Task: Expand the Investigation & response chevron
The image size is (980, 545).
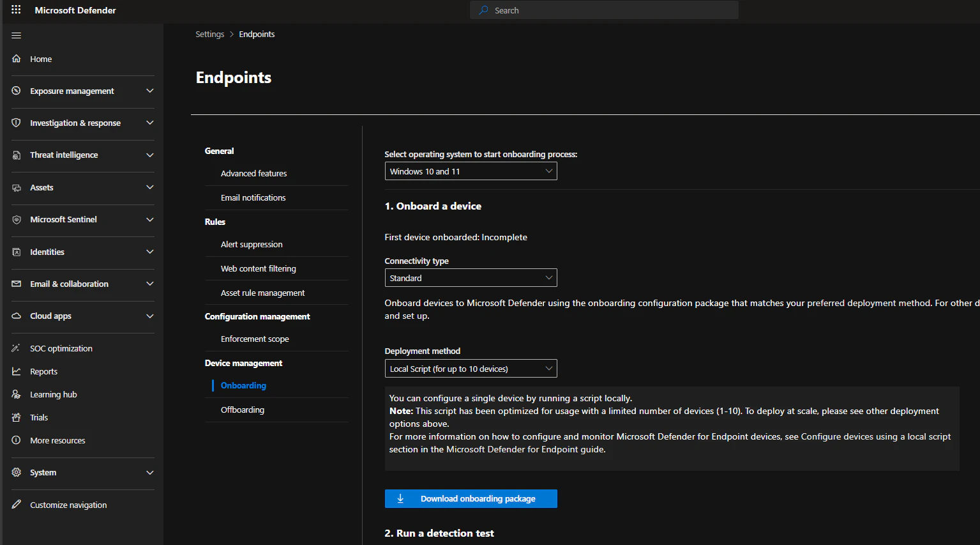Action: [x=150, y=123]
